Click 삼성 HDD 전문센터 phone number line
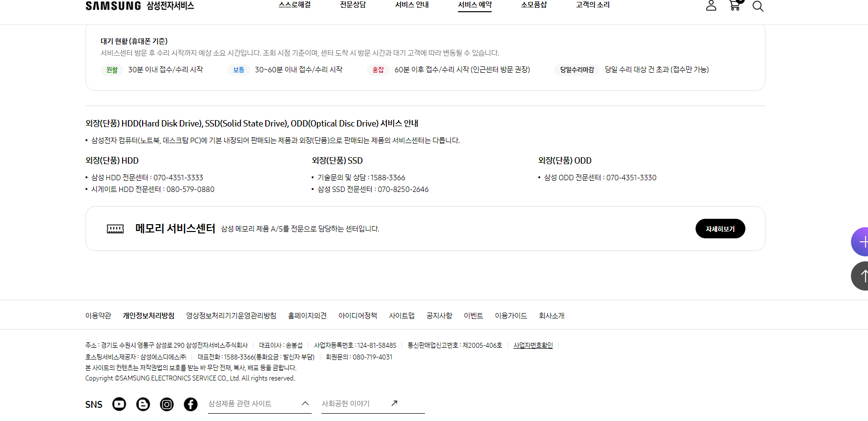The width and height of the screenshot is (868, 421). [147, 178]
